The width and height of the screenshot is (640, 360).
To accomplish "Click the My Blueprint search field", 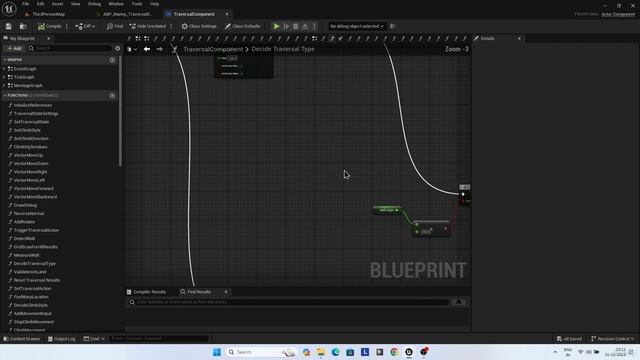I will point(70,48).
